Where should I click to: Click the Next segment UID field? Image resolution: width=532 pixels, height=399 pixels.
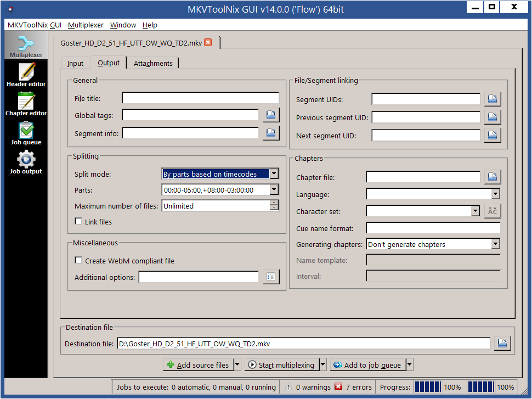(426, 135)
